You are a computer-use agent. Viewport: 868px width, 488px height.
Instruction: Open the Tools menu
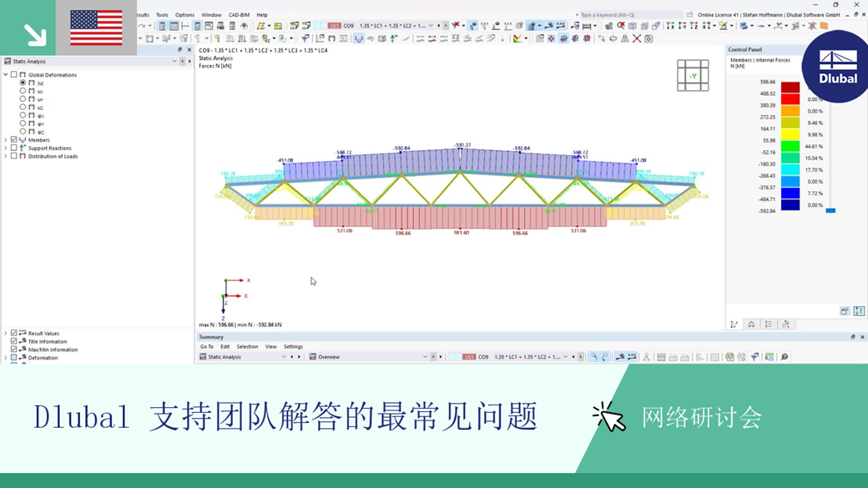[x=162, y=15]
